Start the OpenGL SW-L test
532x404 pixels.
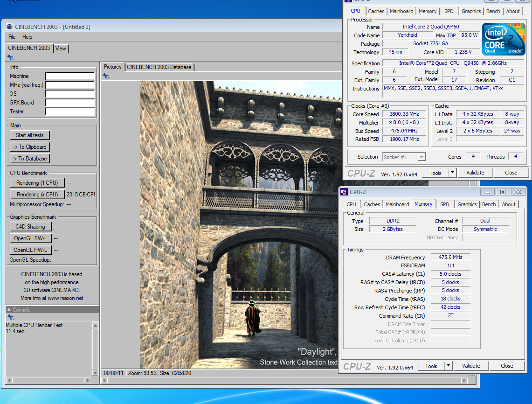click(30, 238)
